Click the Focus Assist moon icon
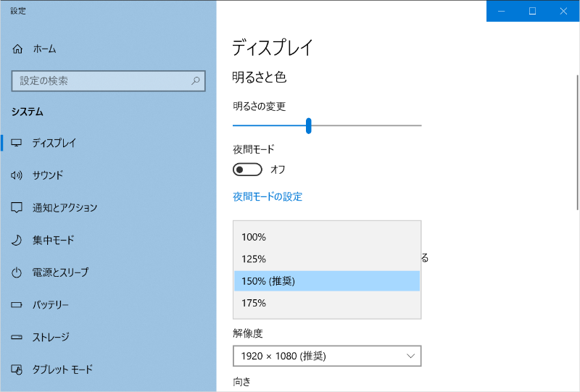The width and height of the screenshot is (580, 392). pyautogui.click(x=17, y=240)
